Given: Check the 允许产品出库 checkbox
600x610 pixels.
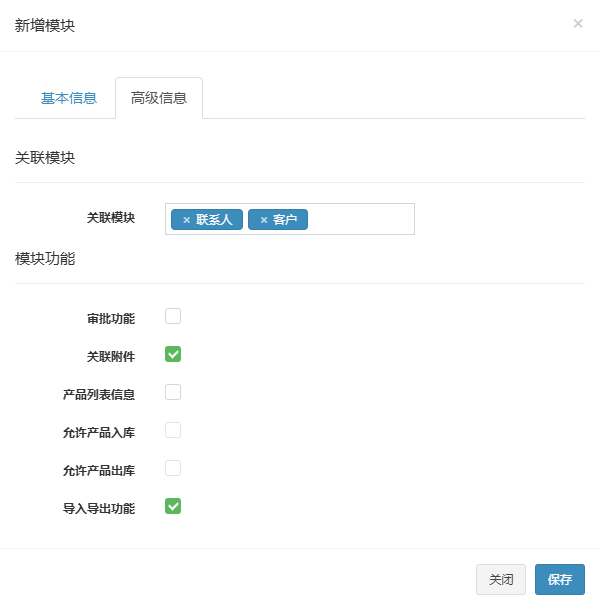Looking at the screenshot, I should [173, 468].
